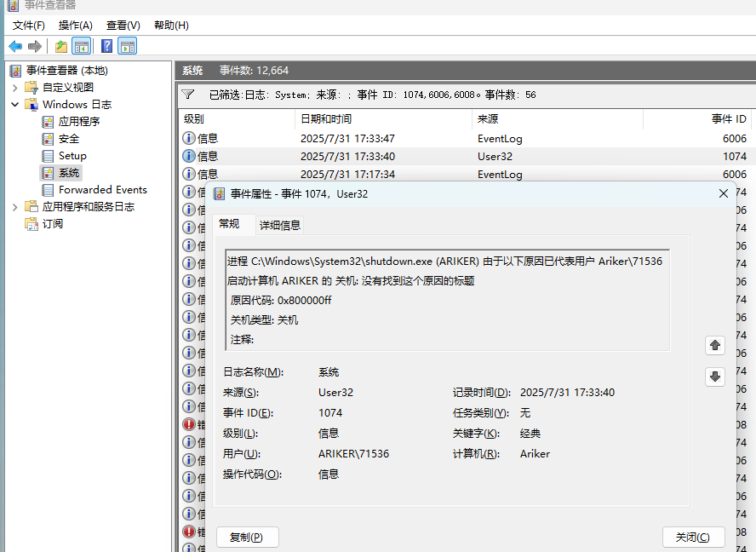Click the 关机类型: 关机 line
The image size is (756, 552).
pyautogui.click(x=264, y=320)
